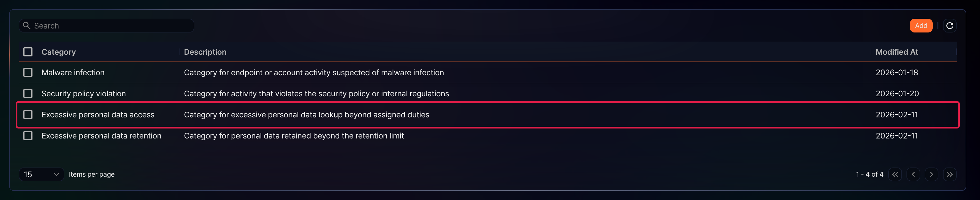Sort by the Modified At column header
Image resolution: width=980 pixels, height=200 pixels.
pos(897,52)
